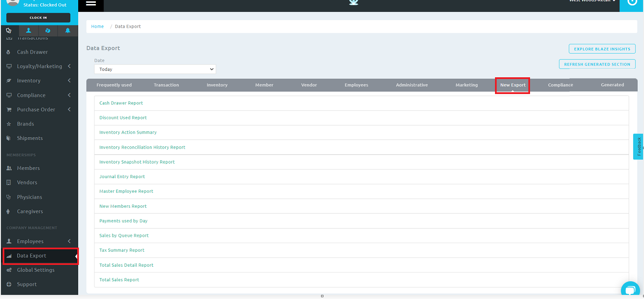Open the Tax Summary Report
This screenshot has height=299, width=644.
(122, 250)
